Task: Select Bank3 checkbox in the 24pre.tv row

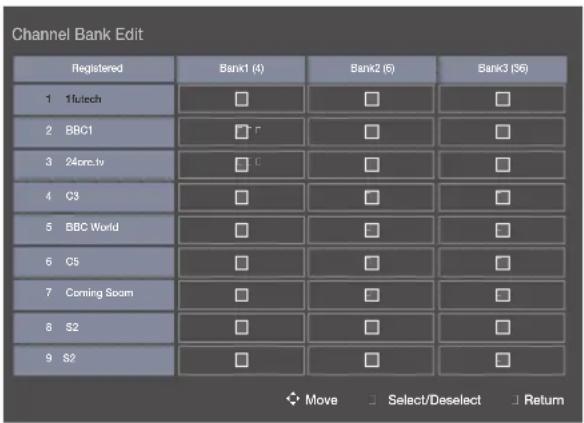Action: pos(503,165)
